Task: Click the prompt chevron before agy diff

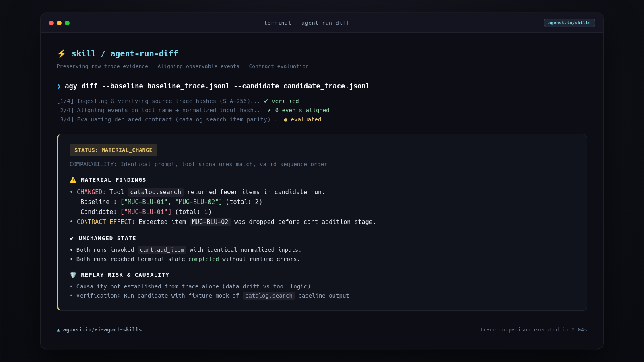Action: tap(59, 86)
